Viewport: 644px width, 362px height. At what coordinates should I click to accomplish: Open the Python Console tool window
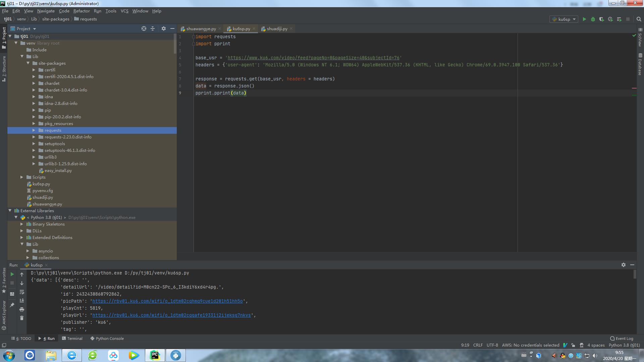[107, 339]
